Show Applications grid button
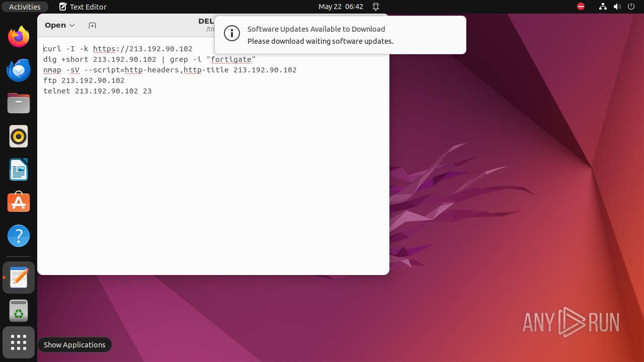This screenshot has height=362, width=644. pyautogui.click(x=19, y=342)
